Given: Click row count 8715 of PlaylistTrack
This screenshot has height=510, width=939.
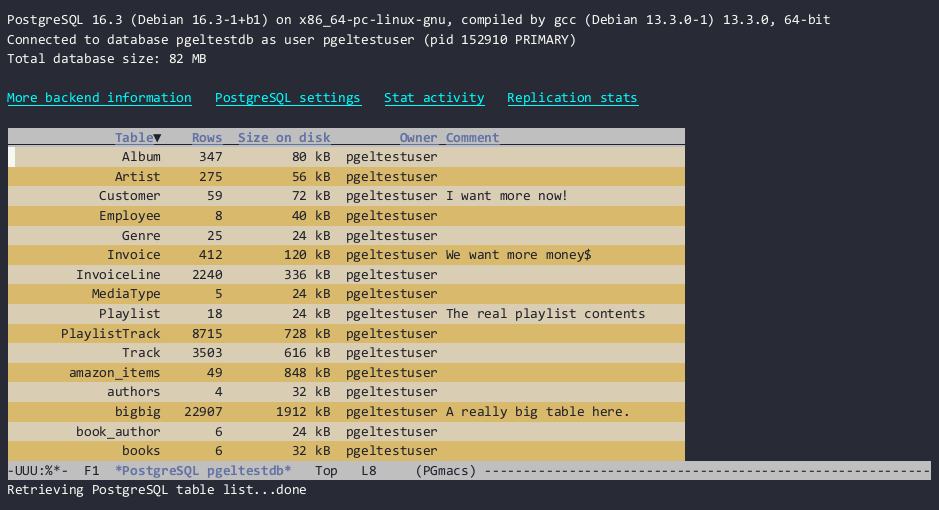Looking at the screenshot, I should point(207,333).
